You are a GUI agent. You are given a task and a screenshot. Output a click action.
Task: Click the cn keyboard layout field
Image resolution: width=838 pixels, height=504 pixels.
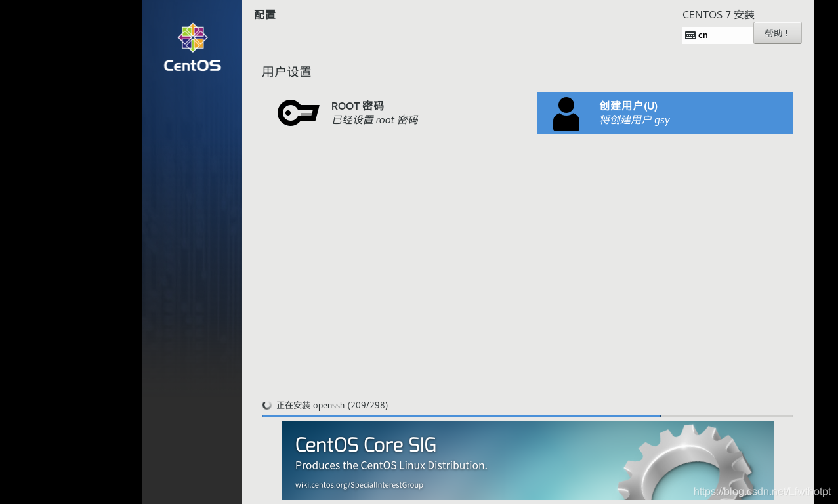click(x=718, y=35)
